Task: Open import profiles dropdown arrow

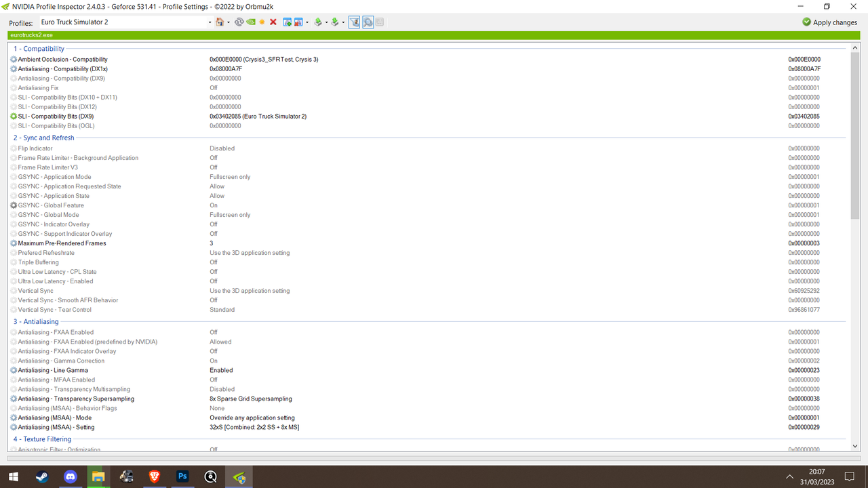Action: click(343, 22)
